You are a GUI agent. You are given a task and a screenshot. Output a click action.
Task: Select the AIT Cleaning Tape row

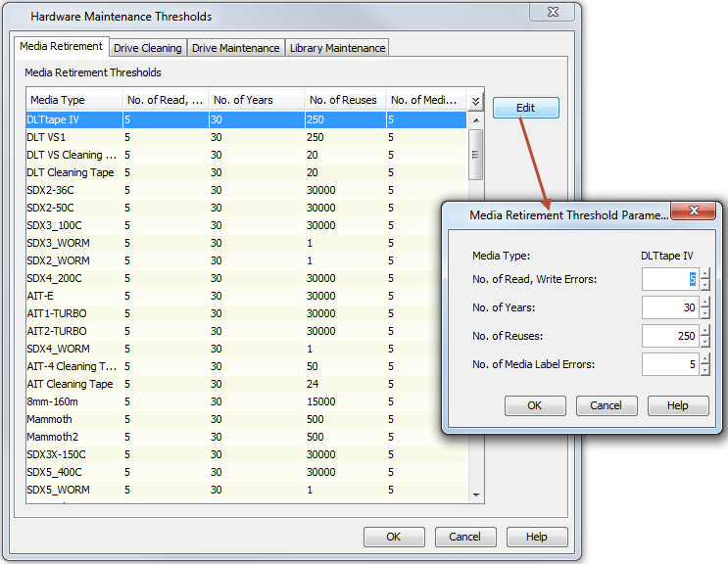[70, 384]
